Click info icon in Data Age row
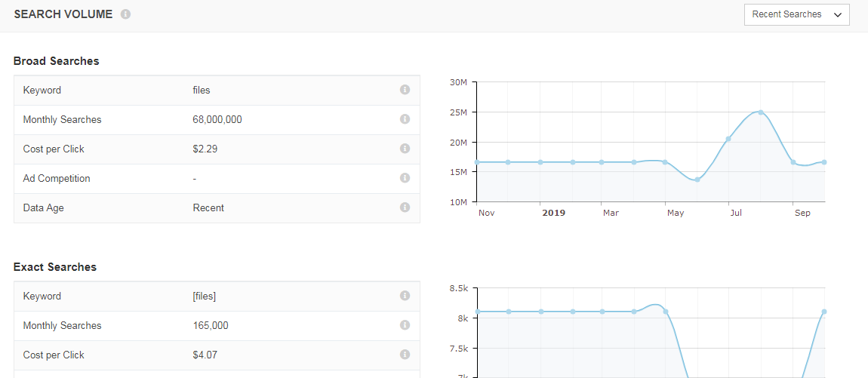The height and width of the screenshot is (378, 868). [x=405, y=207]
